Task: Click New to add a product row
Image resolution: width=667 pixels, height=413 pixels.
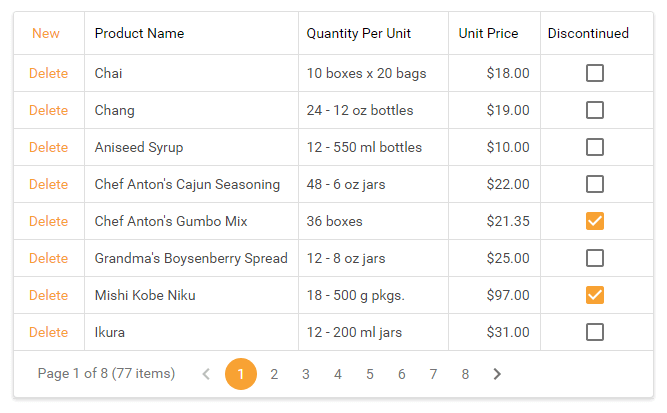Action: [x=46, y=33]
